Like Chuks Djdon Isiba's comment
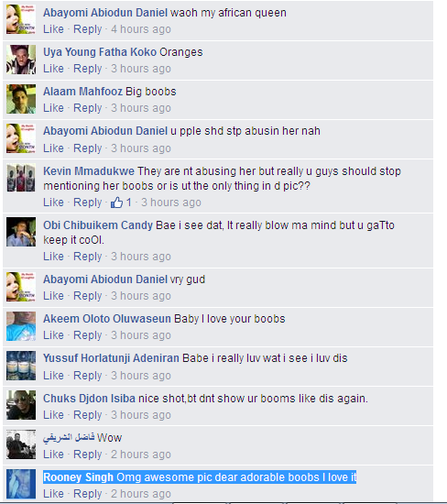This screenshot has width=447, height=504. [x=53, y=415]
